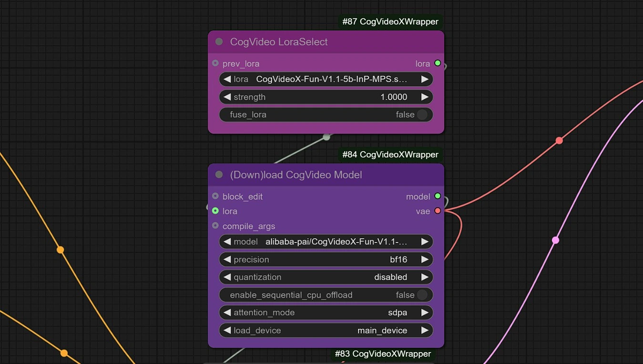The width and height of the screenshot is (643, 364).
Task: Click quantization right arrow
Action: 425,277
